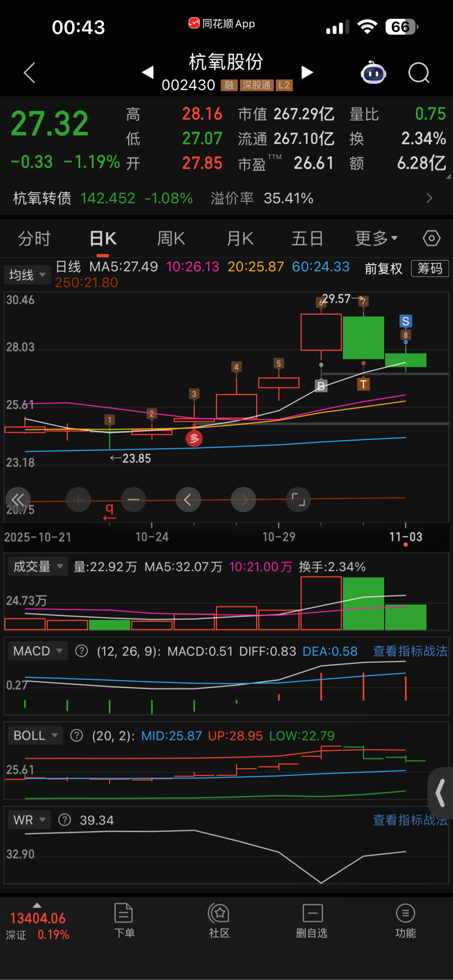Open MACD help question icon
This screenshot has width=453, height=980.
pos(82,651)
